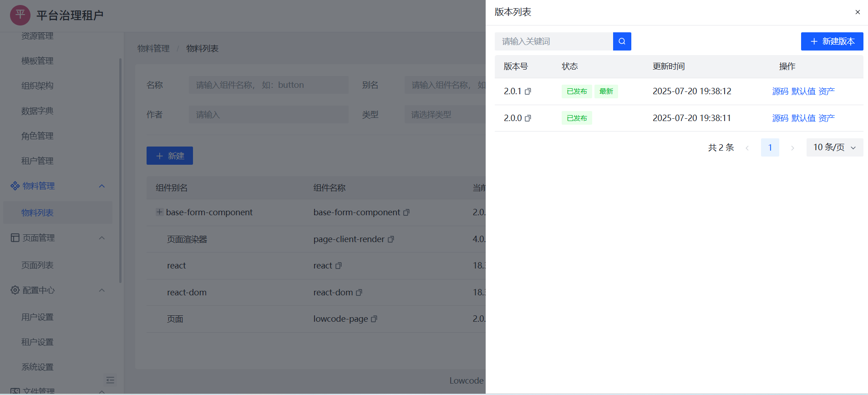
Task: Open the 10 条/页 page size dropdown
Action: [x=834, y=147]
